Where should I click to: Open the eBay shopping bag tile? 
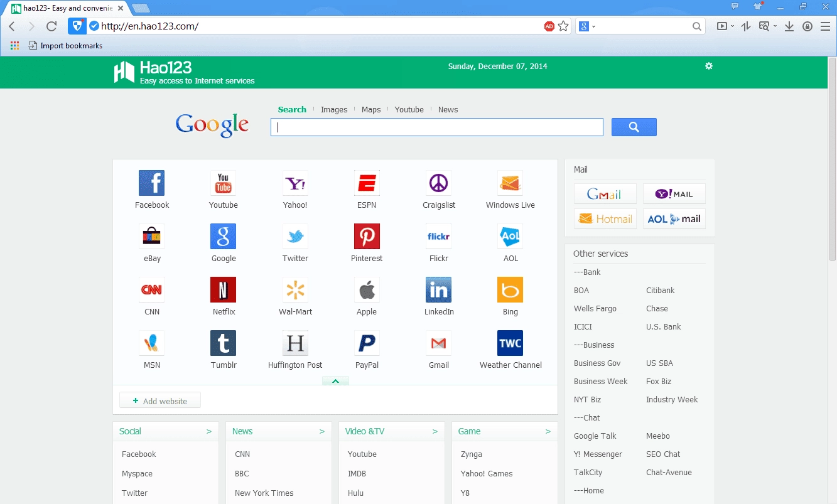click(151, 237)
